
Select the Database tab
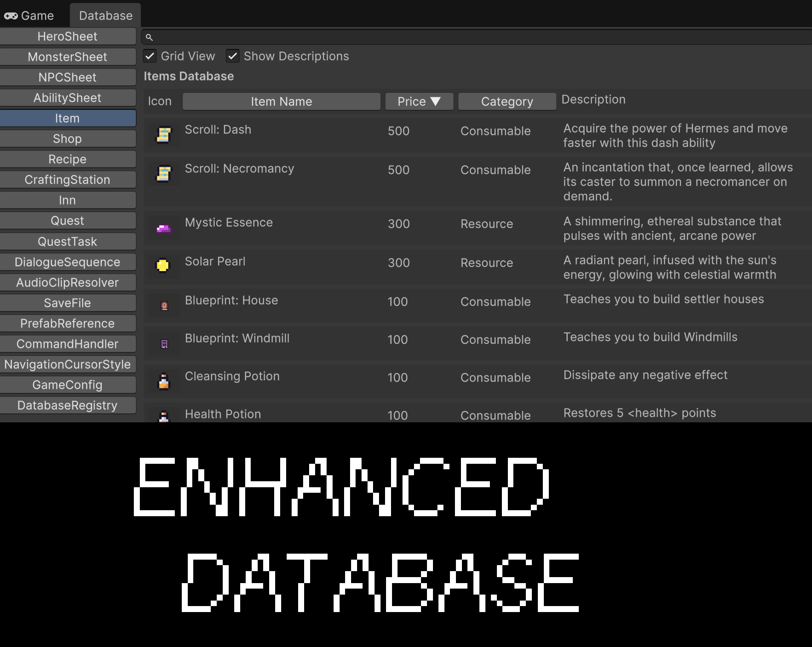[x=105, y=14]
